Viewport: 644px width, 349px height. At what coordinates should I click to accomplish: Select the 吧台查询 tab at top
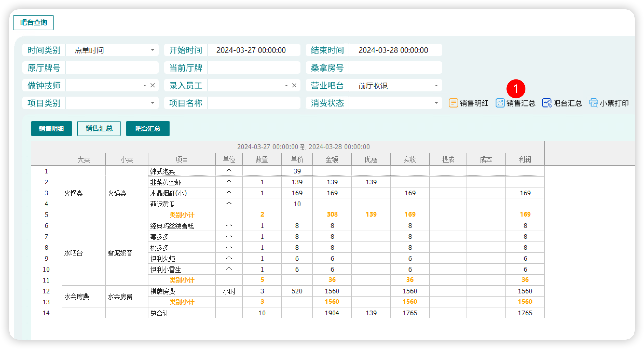coord(33,23)
